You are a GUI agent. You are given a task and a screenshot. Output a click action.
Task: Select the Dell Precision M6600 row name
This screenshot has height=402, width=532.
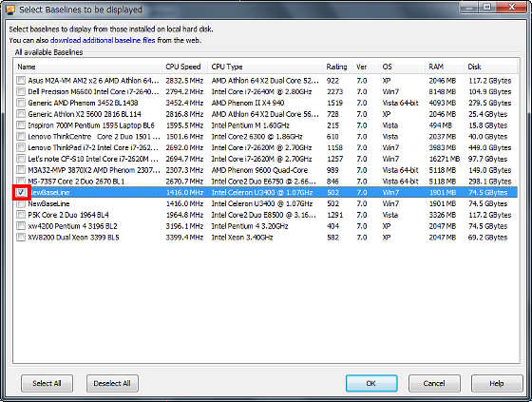93,91
